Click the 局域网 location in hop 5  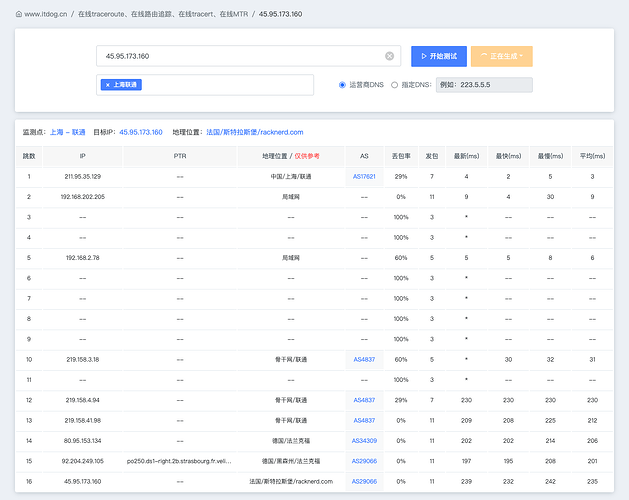[291, 258]
